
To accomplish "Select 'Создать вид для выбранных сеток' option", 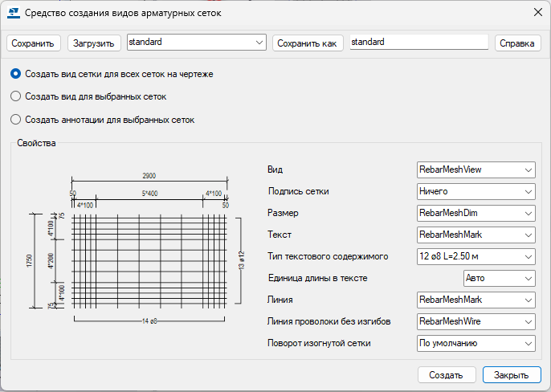I will coord(15,96).
